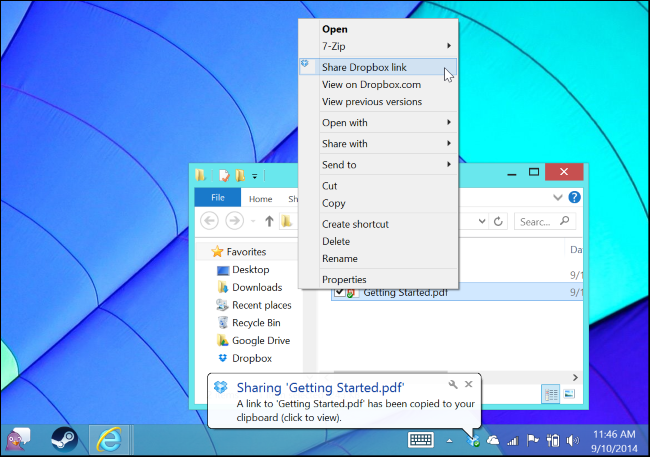The height and width of the screenshot is (457, 650).
Task: Click the network signal tray icon
Action: pyautogui.click(x=512, y=441)
